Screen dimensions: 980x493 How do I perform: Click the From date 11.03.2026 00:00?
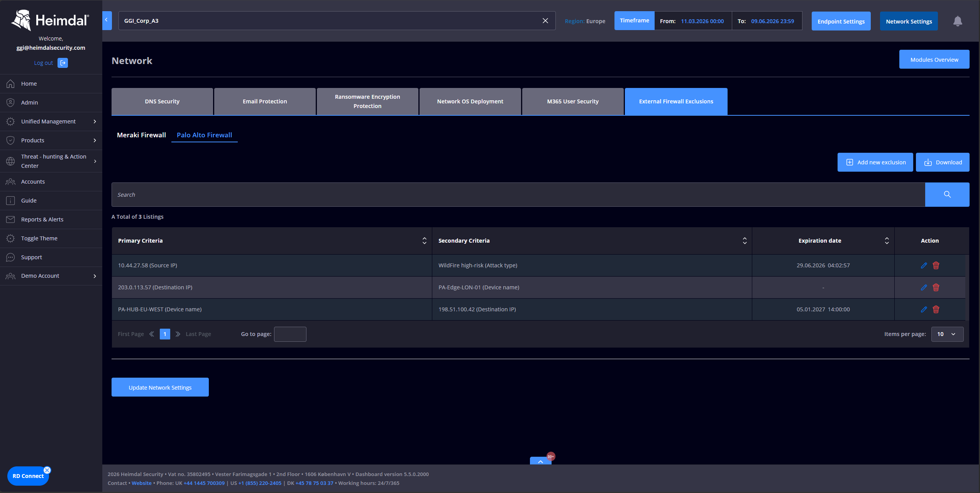(702, 21)
